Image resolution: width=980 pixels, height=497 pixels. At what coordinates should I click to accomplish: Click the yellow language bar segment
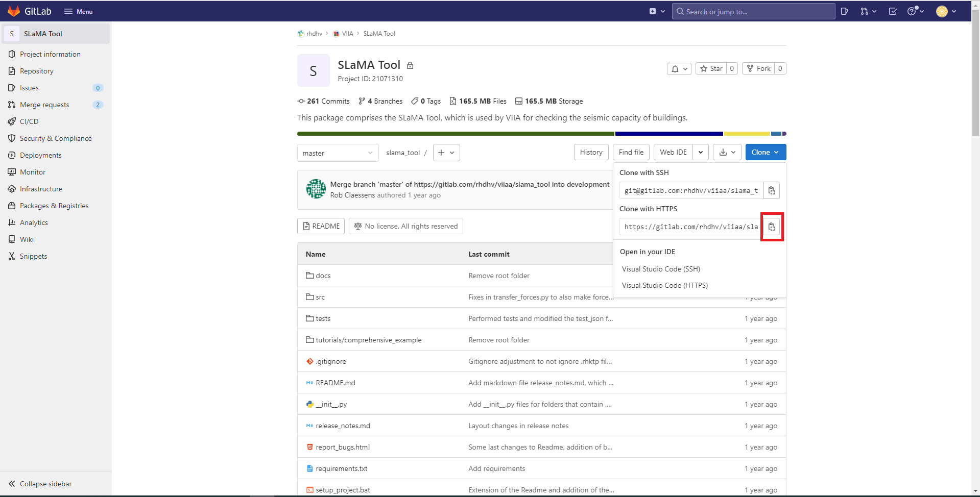coord(747,134)
